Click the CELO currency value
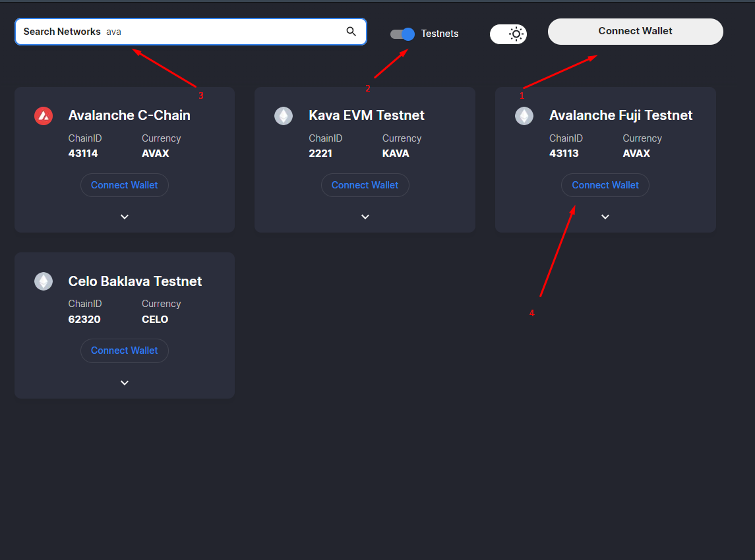Image resolution: width=755 pixels, height=560 pixels. point(155,320)
